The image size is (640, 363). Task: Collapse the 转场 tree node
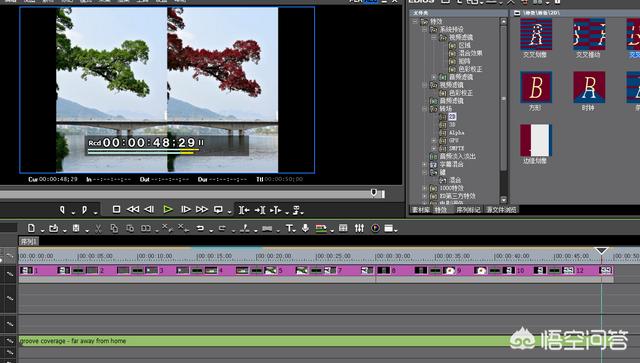(424, 109)
